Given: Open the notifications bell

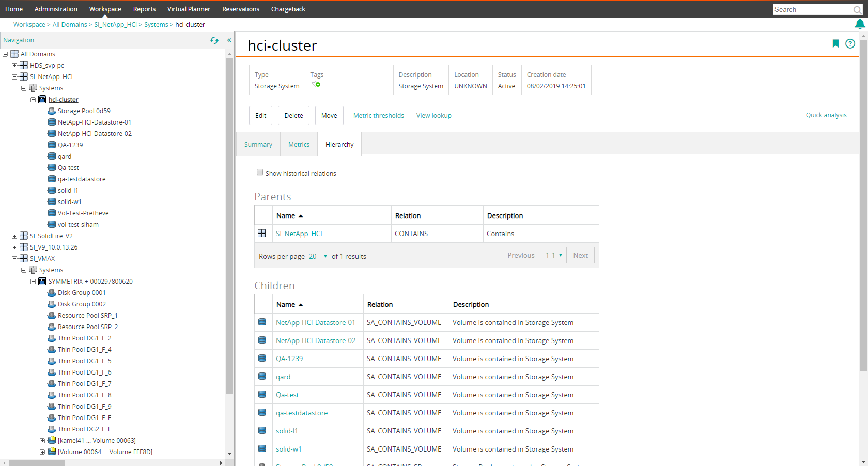Looking at the screenshot, I should [x=860, y=24].
